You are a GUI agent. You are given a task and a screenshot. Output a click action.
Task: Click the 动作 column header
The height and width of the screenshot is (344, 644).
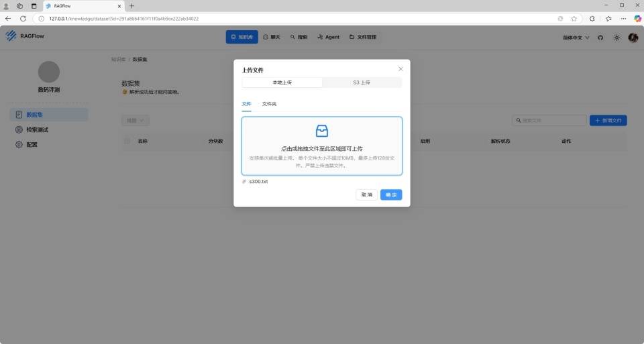566,141
